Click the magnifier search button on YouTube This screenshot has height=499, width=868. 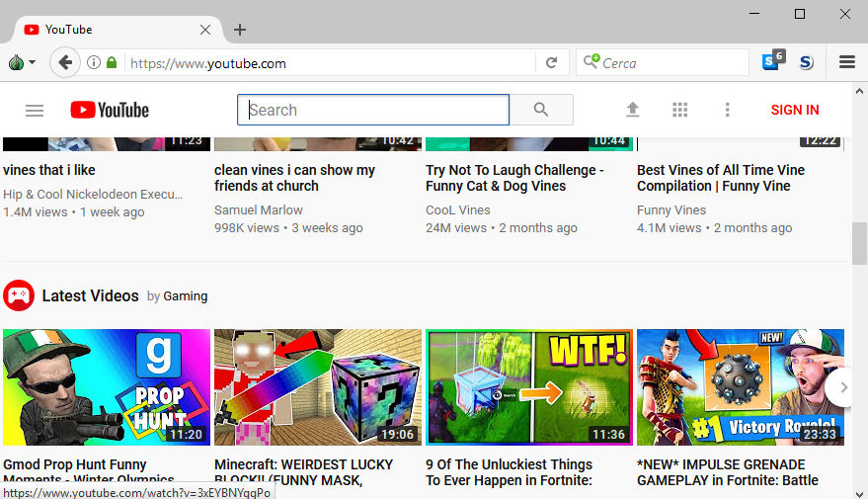coord(541,110)
